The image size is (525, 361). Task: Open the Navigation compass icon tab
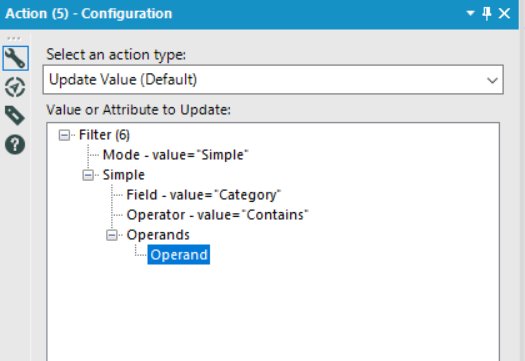(x=15, y=87)
